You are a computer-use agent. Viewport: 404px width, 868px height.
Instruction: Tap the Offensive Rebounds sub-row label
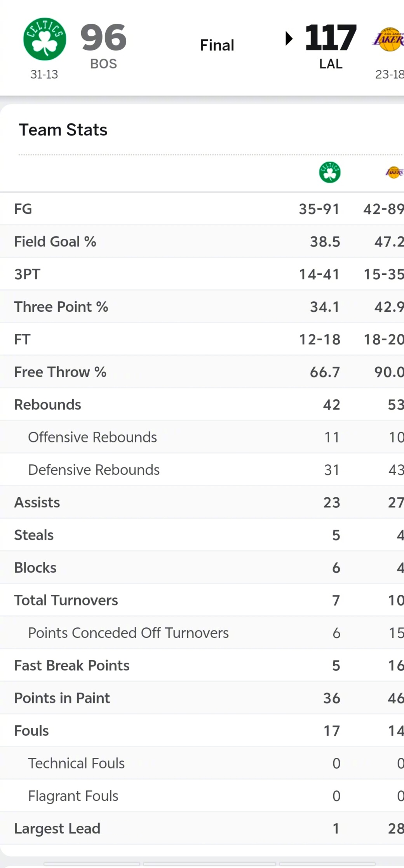coord(92,437)
